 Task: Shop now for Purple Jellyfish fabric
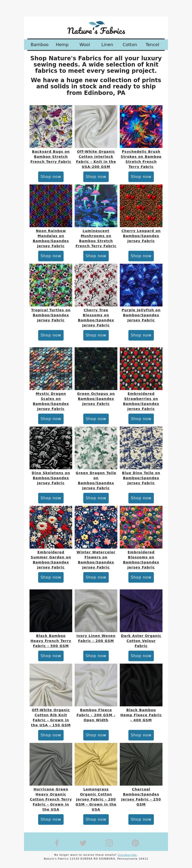coord(141,335)
